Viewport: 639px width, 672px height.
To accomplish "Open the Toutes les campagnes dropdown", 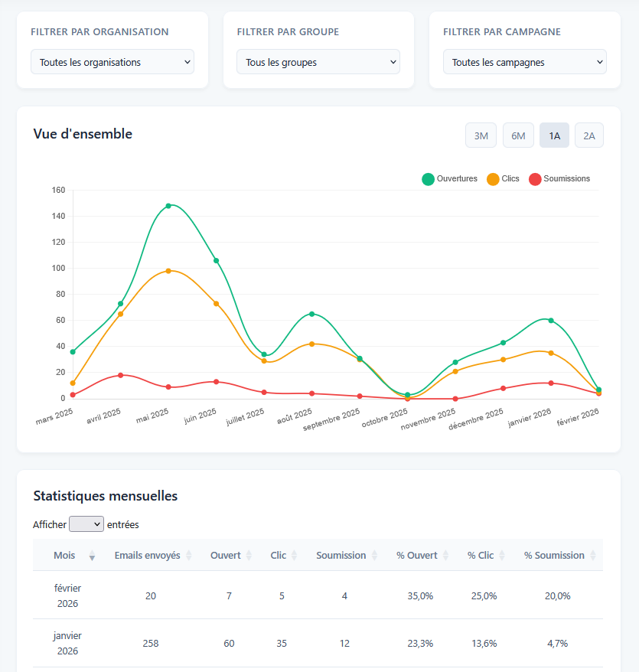I will pos(524,62).
